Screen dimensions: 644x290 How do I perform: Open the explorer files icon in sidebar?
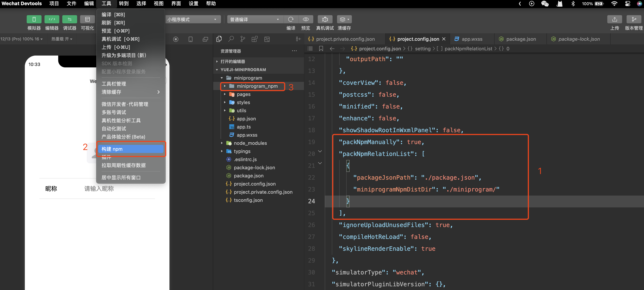coord(219,39)
